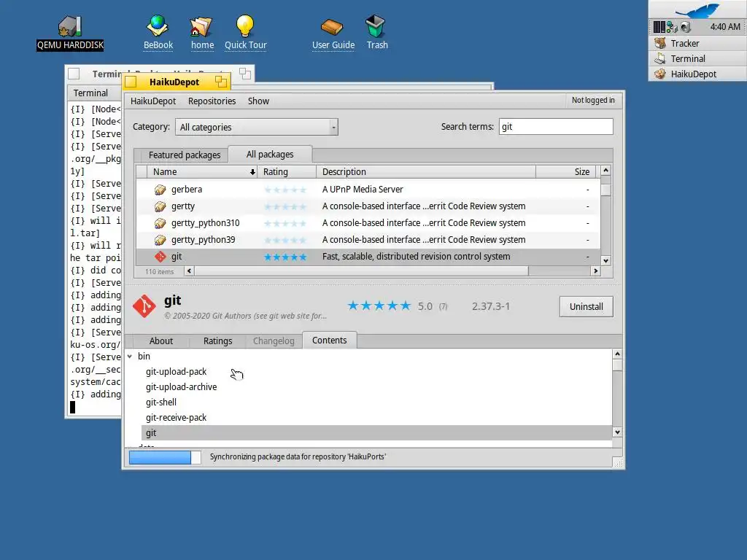
Task: Open the Terminal menu in Terminal window
Action: pos(90,93)
